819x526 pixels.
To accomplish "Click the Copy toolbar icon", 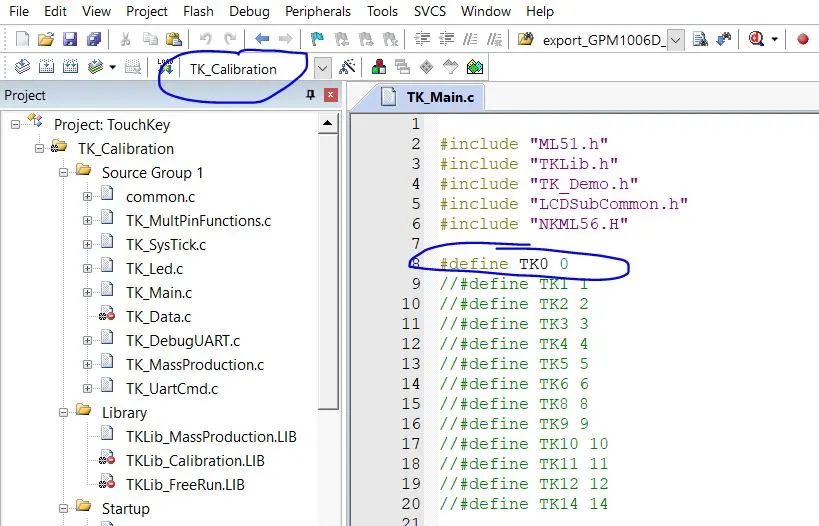I will (x=150, y=39).
